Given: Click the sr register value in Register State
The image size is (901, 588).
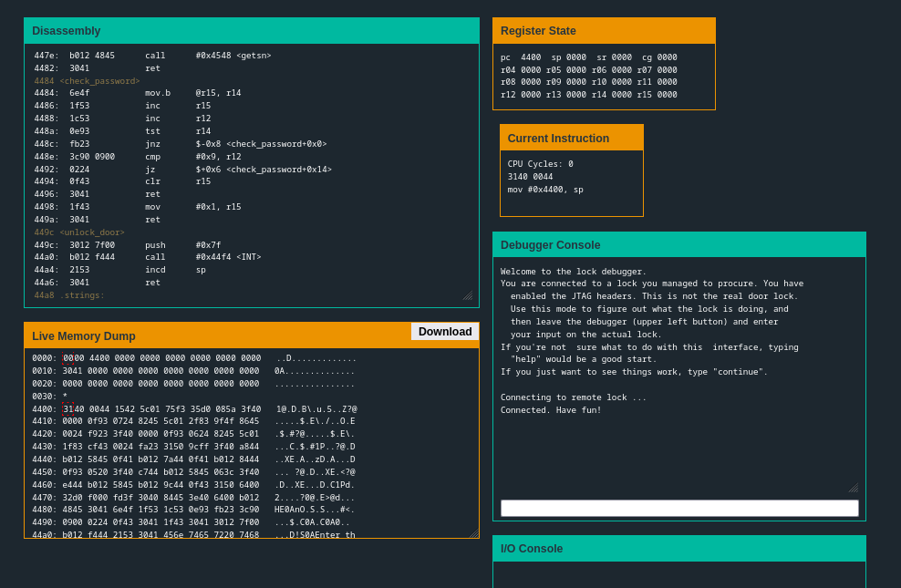Looking at the screenshot, I should click(622, 57).
